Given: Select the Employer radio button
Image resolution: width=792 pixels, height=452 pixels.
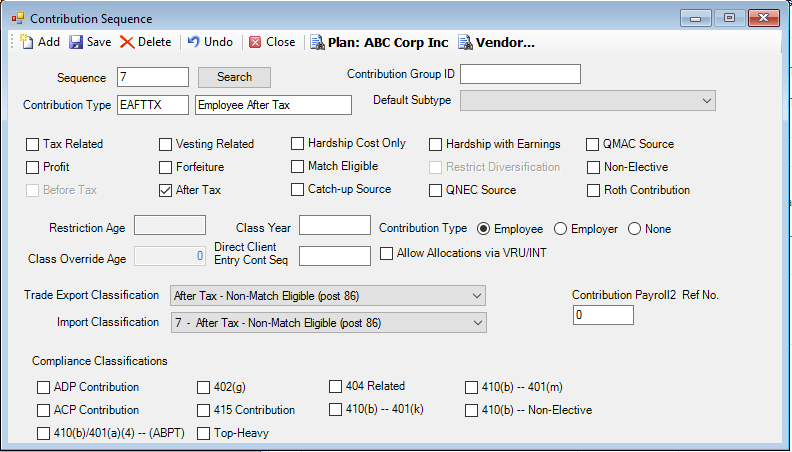Looking at the screenshot, I should click(560, 229).
